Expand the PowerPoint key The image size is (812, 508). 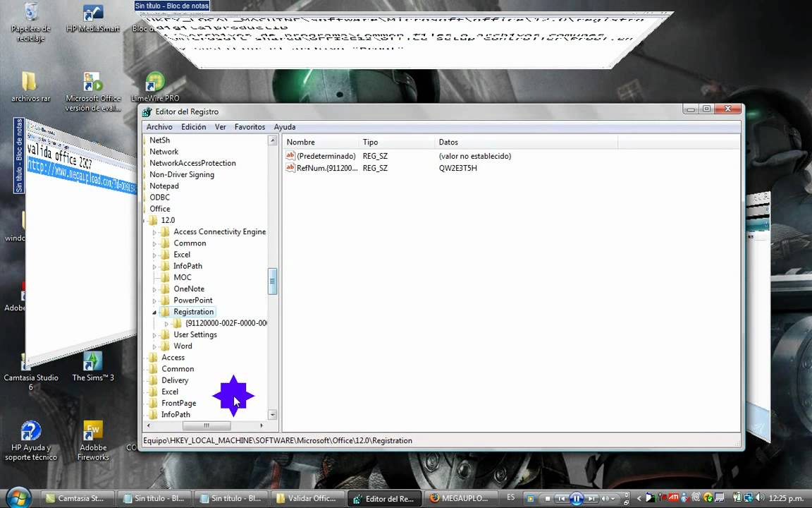pyautogui.click(x=154, y=301)
